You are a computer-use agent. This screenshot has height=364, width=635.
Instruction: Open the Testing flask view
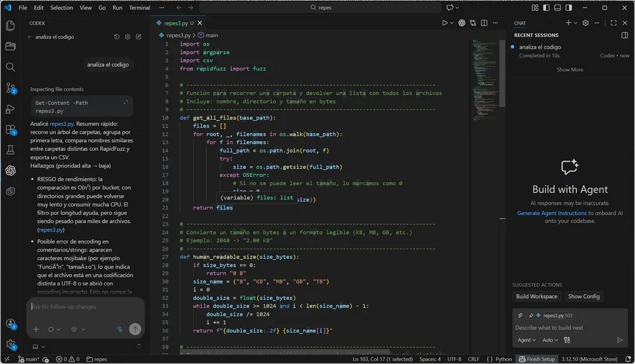pos(11,150)
